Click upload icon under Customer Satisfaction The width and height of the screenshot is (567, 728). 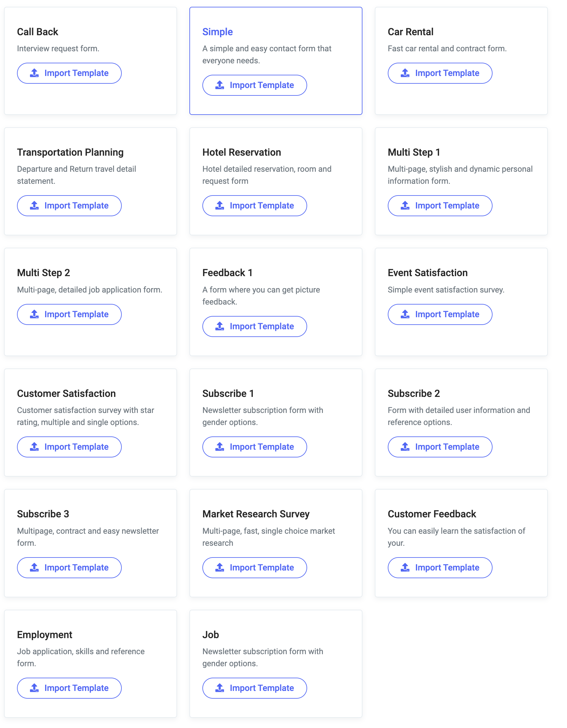point(34,447)
